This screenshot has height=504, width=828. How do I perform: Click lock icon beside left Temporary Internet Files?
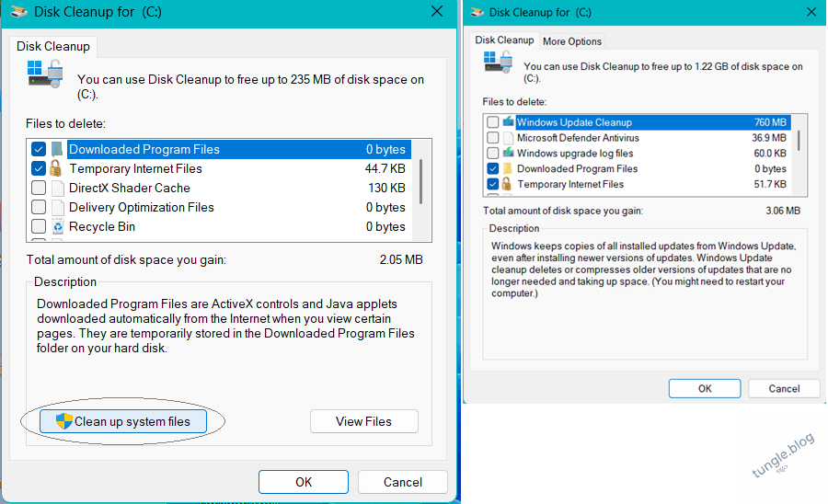(x=56, y=168)
